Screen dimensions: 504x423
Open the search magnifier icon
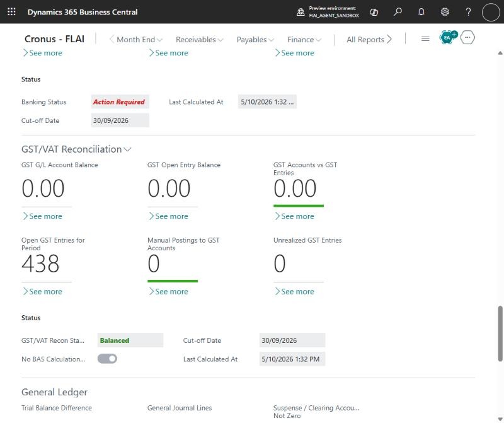click(x=398, y=12)
